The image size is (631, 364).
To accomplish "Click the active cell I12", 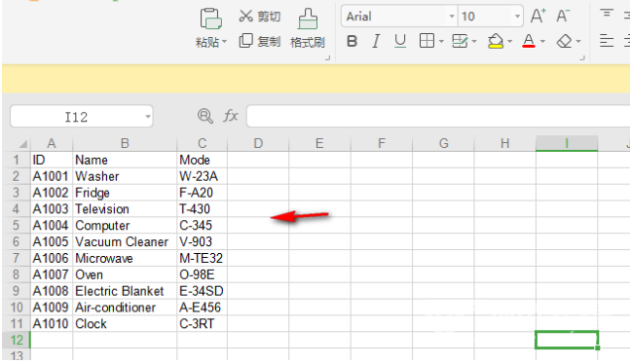I will tap(567, 340).
